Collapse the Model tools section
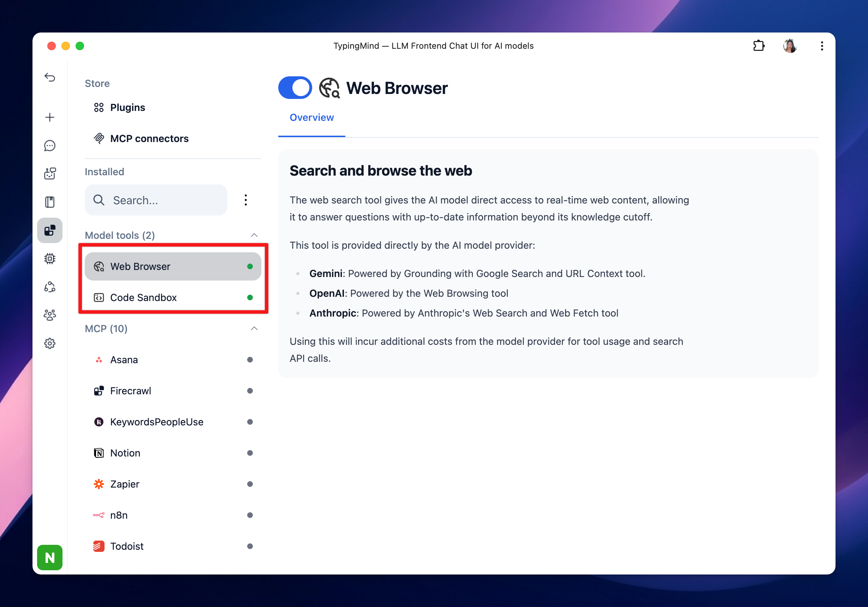The height and width of the screenshot is (607, 868). coord(254,235)
